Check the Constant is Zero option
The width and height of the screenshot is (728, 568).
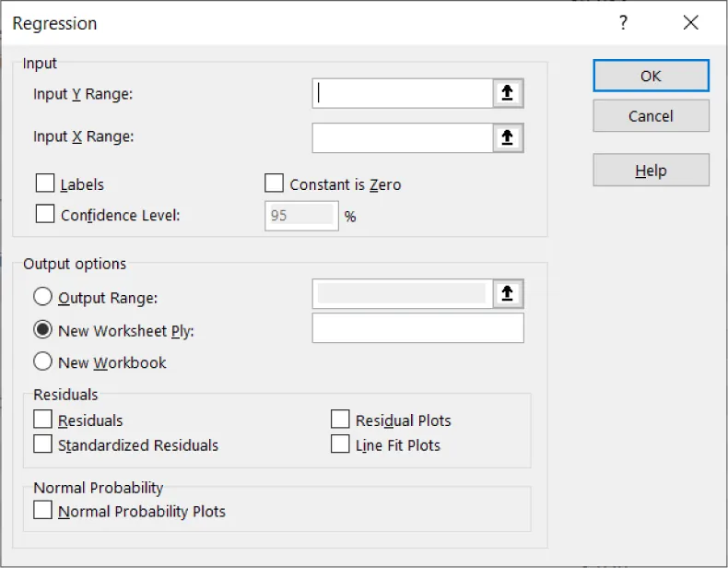click(x=274, y=183)
